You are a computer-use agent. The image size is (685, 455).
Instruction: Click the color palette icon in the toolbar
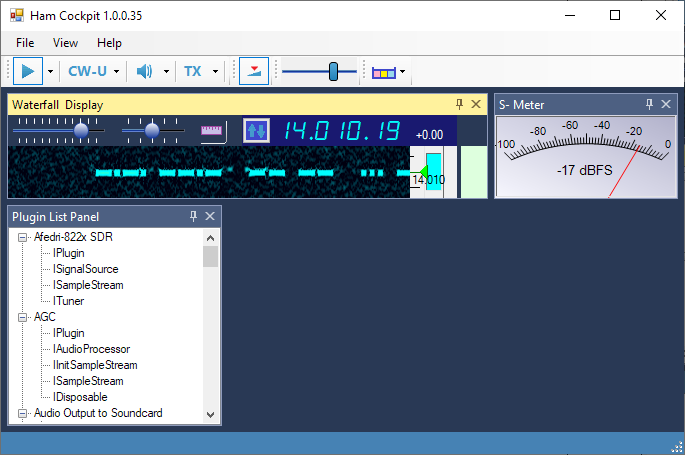point(383,72)
